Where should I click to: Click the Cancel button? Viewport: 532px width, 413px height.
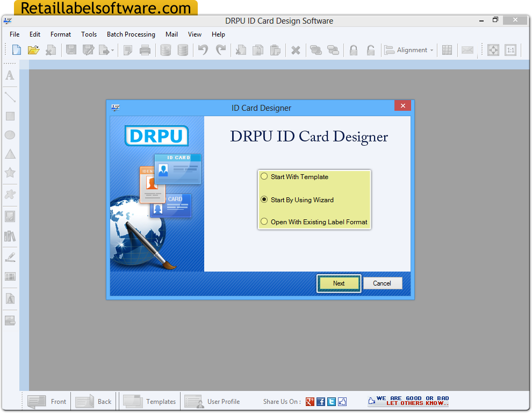pos(383,283)
